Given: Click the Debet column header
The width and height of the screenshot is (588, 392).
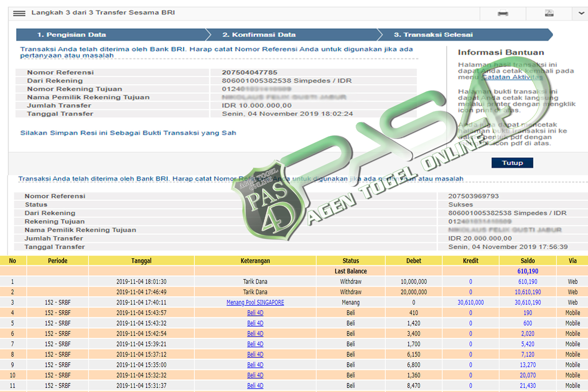Looking at the screenshot, I should click(414, 261).
